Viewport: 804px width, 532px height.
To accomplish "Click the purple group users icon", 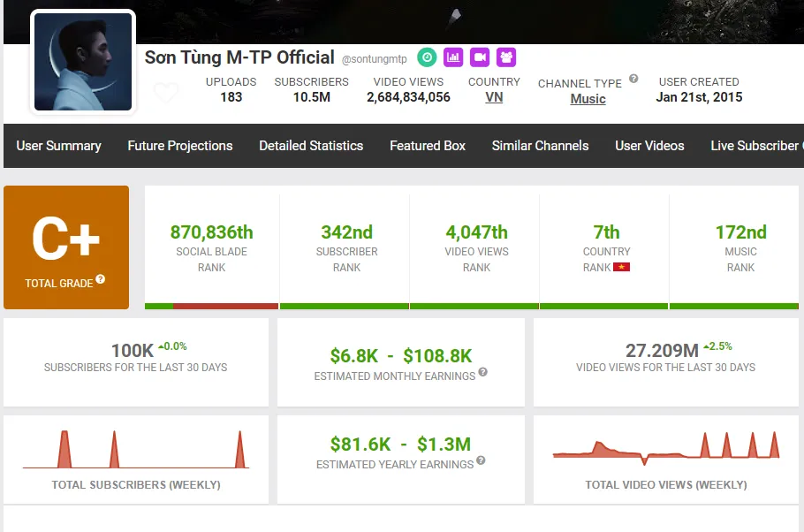I will click(x=506, y=57).
